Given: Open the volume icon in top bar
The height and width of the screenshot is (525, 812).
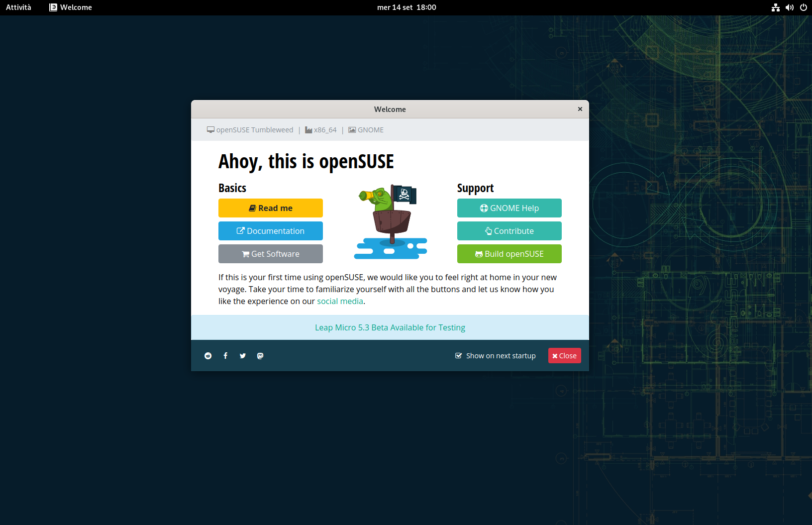Looking at the screenshot, I should (x=790, y=7).
